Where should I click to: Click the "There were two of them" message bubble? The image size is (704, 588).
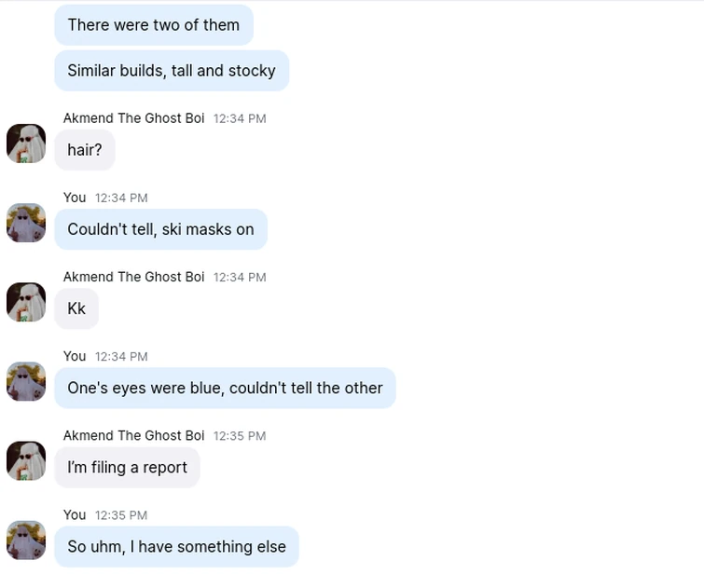click(x=154, y=25)
